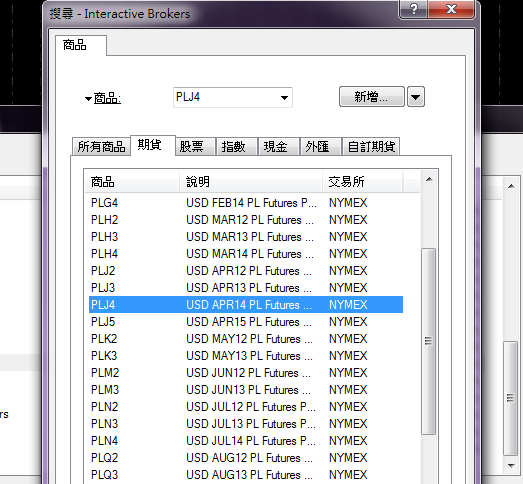The height and width of the screenshot is (484, 523).
Task: Select the PLQ3 row
Action: click(x=246, y=475)
